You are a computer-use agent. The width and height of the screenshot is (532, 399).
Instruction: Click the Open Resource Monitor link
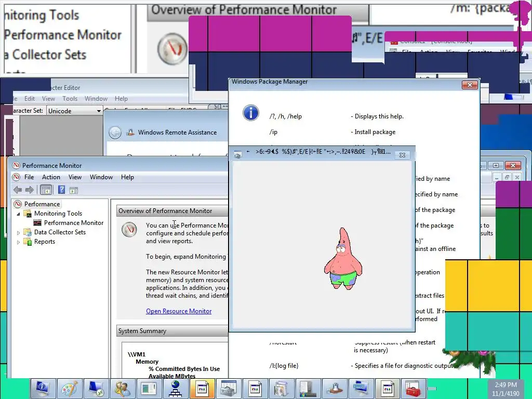pos(179,311)
